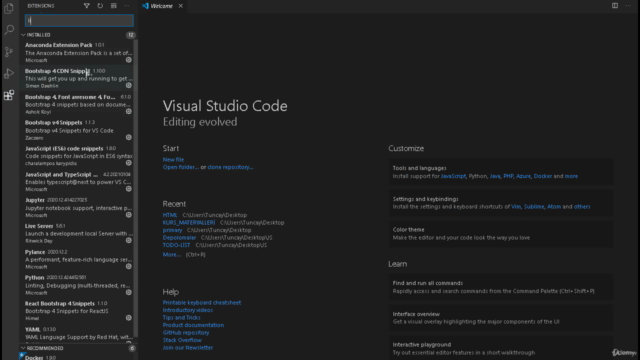Open the Search view in activity bar
Screen dimensions: 640x360
[x=9, y=30]
